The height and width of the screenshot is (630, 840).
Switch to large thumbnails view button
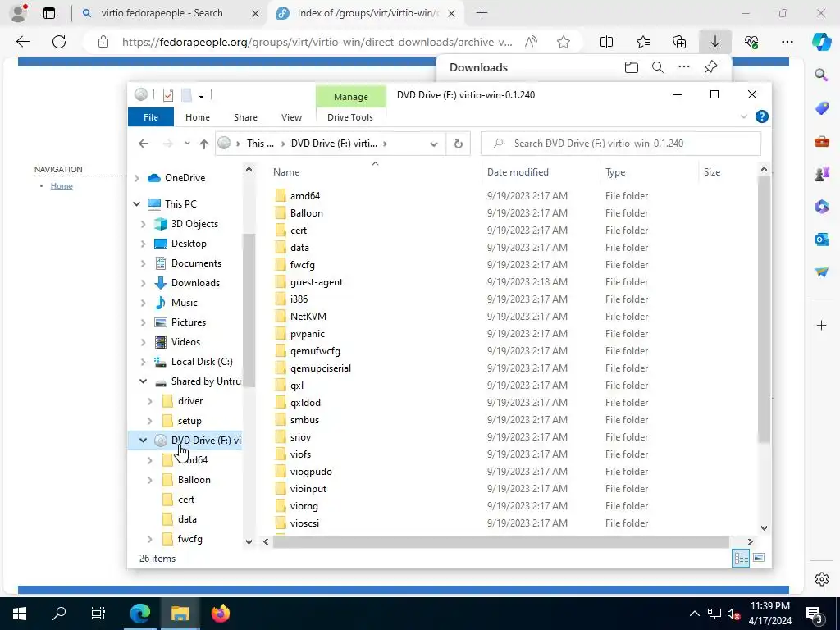(x=759, y=558)
